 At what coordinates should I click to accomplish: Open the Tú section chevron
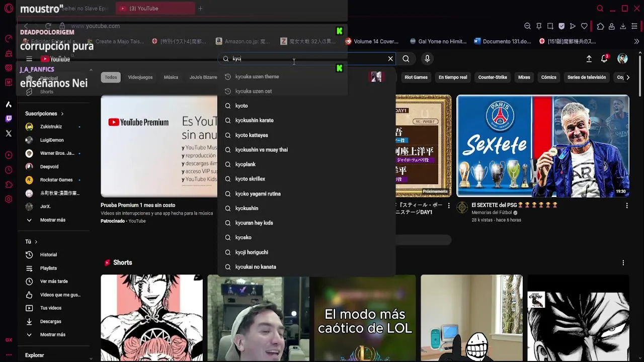36,242
